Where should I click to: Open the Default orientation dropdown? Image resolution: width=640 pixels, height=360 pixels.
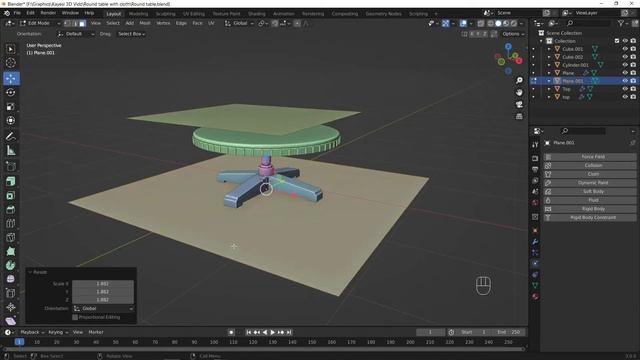76,34
